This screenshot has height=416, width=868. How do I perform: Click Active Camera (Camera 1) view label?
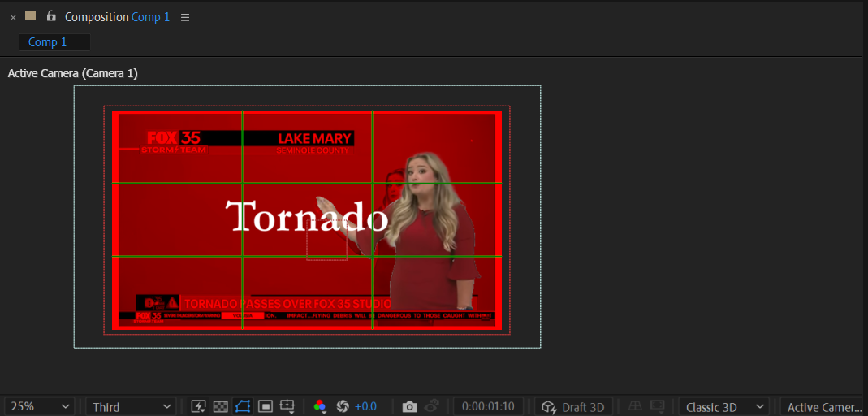tap(72, 73)
